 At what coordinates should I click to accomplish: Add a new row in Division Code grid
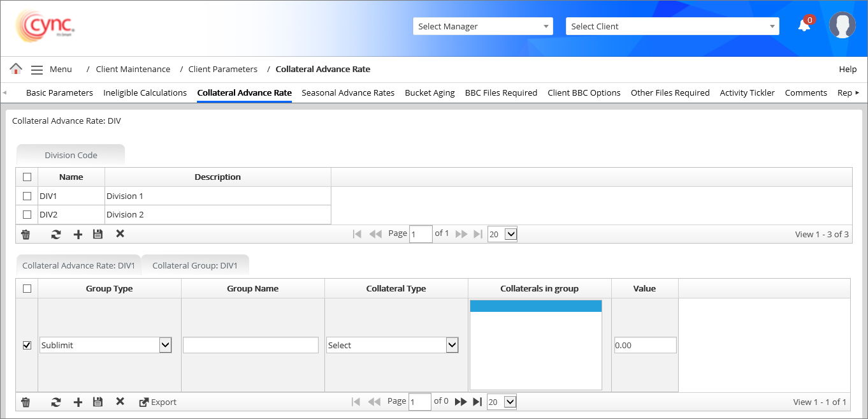pos(78,234)
